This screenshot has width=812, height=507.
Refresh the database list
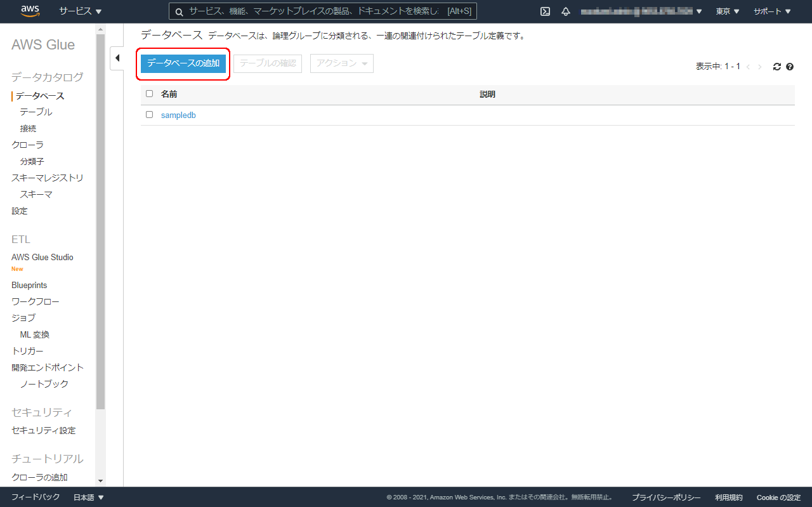(x=777, y=67)
